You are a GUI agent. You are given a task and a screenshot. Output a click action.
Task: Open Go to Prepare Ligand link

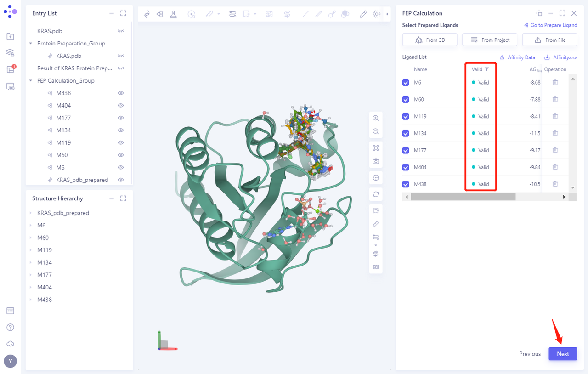[x=550, y=25]
